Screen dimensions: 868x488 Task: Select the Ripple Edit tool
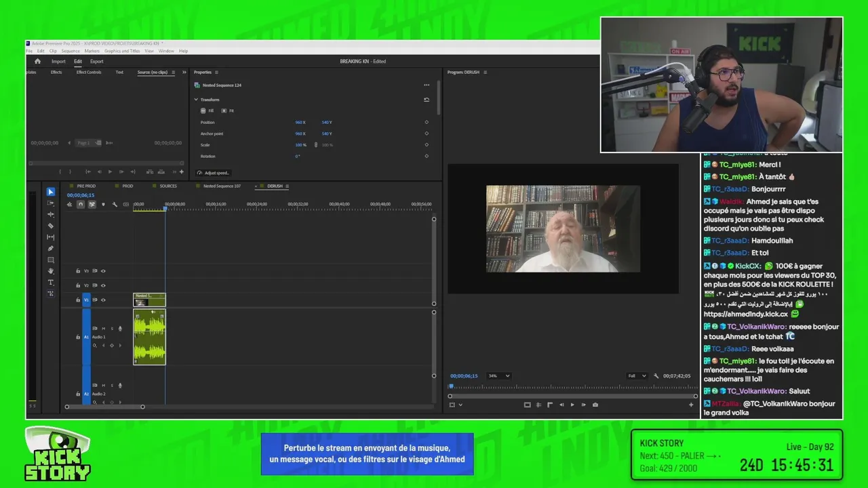pyautogui.click(x=51, y=214)
